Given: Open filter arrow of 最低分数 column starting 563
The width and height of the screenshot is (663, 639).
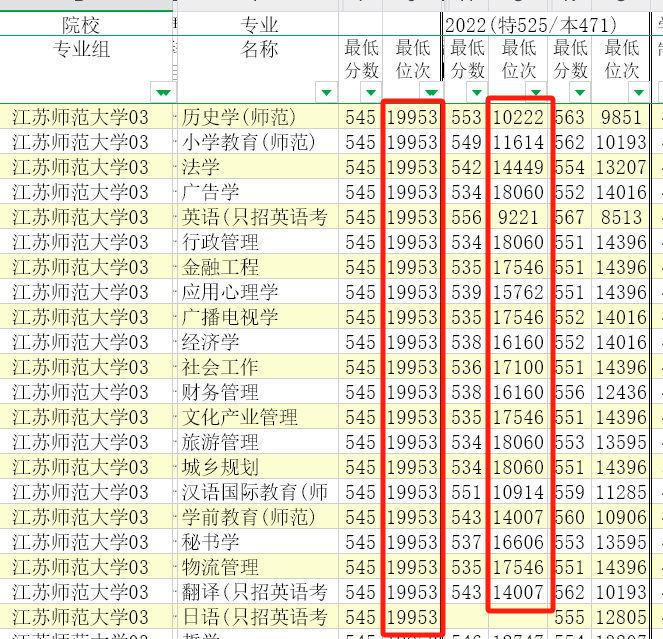Looking at the screenshot, I should tap(580, 93).
